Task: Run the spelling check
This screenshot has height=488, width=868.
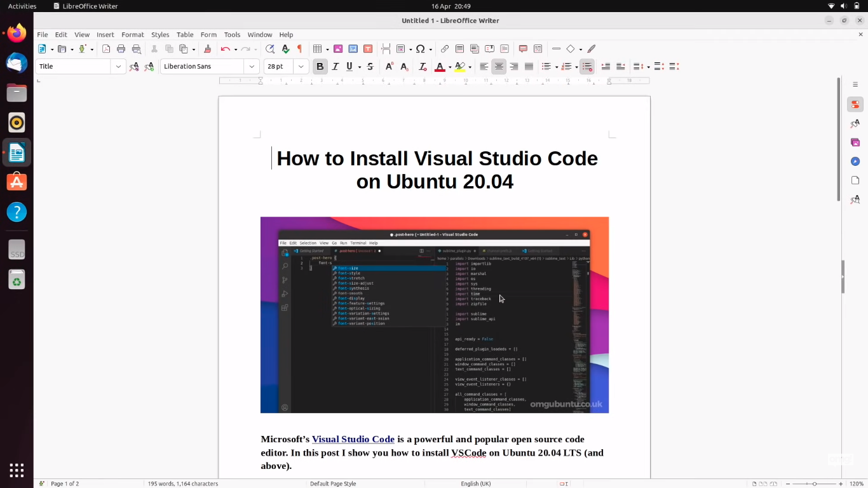Action: (x=285, y=49)
